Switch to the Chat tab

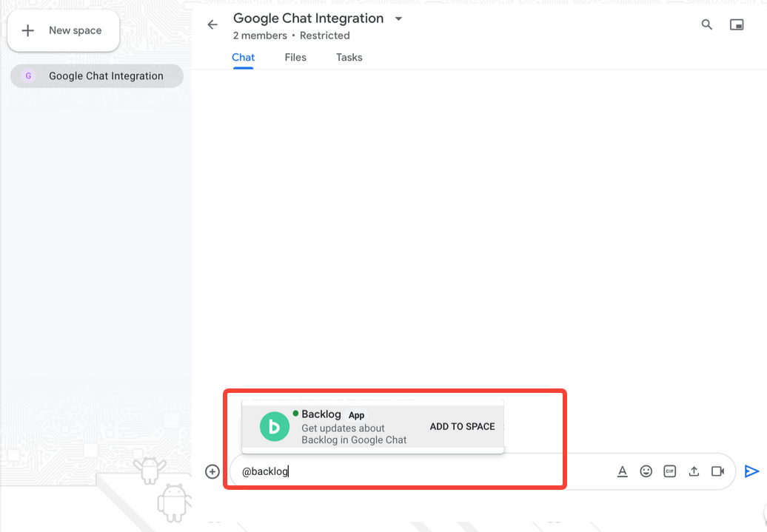pos(243,57)
